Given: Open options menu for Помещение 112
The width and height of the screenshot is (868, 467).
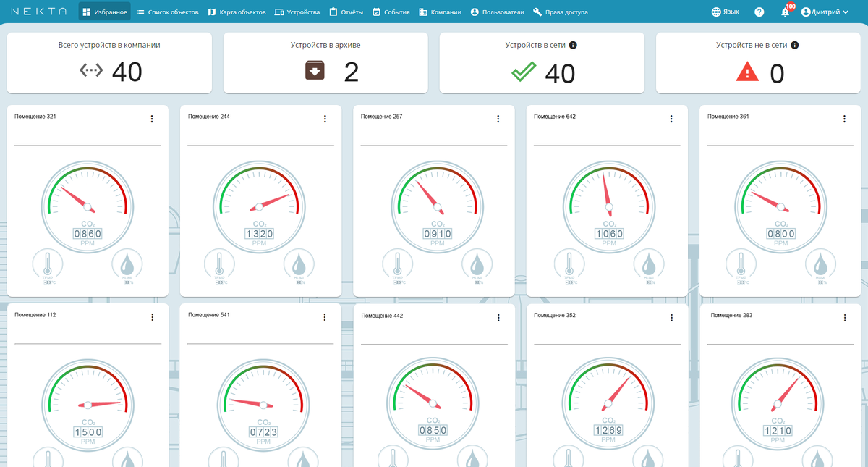Looking at the screenshot, I should pyautogui.click(x=153, y=317).
